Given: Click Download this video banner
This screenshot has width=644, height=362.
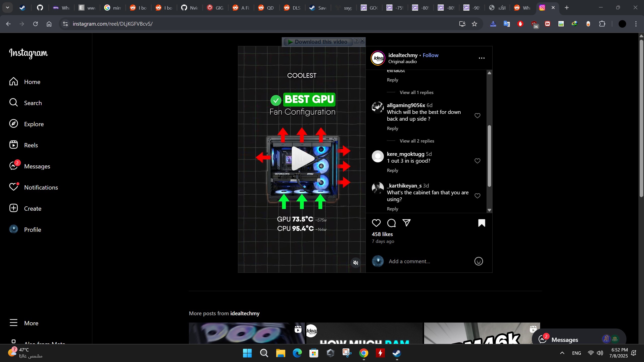Looking at the screenshot, I should [318, 42].
